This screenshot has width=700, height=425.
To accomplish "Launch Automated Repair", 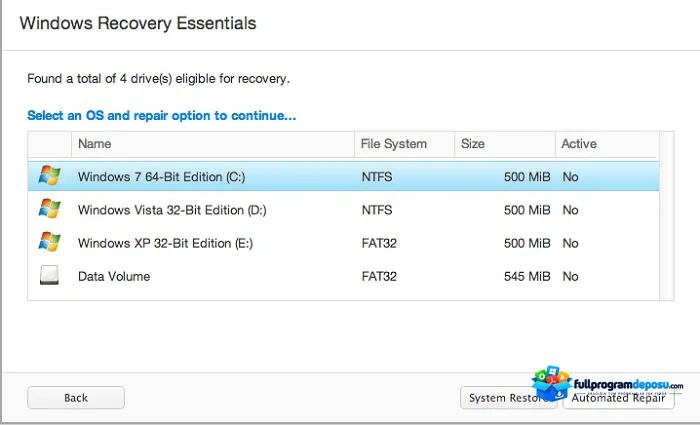I will tap(619, 397).
